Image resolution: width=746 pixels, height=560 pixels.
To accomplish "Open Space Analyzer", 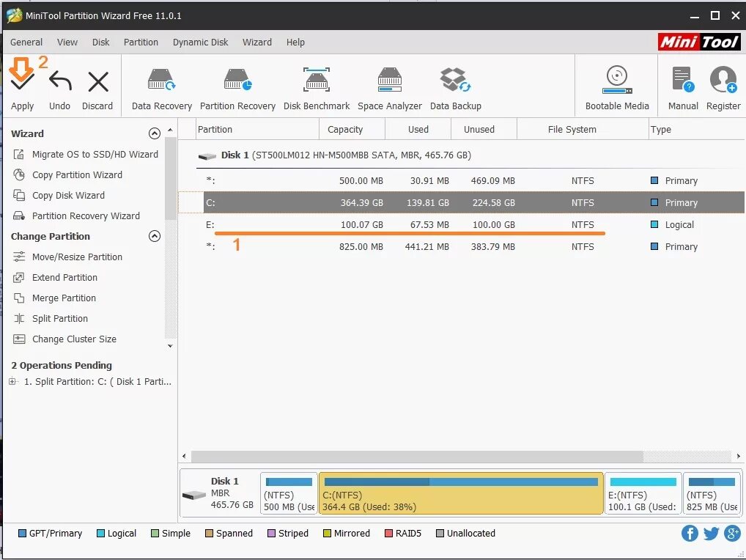I will click(x=390, y=89).
